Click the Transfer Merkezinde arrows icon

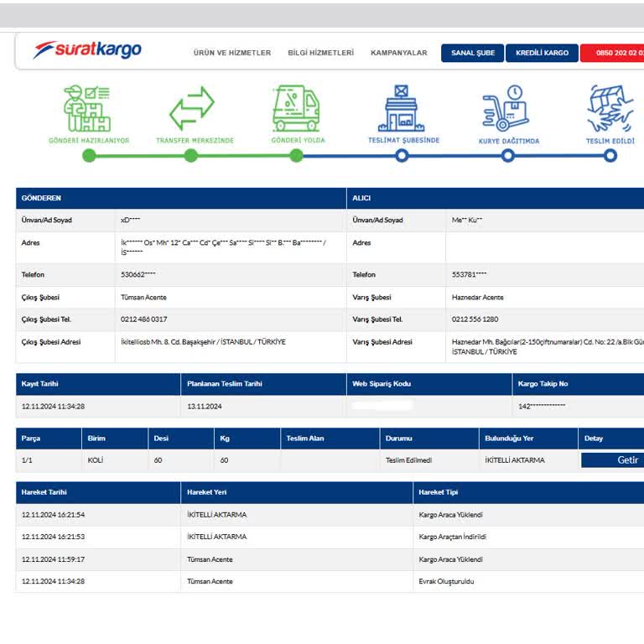pos(192,108)
